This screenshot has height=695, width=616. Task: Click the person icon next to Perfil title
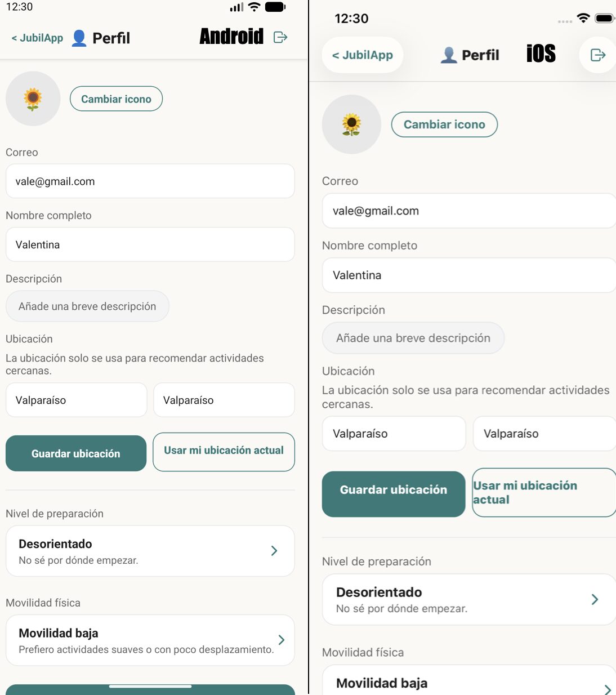[78, 37]
